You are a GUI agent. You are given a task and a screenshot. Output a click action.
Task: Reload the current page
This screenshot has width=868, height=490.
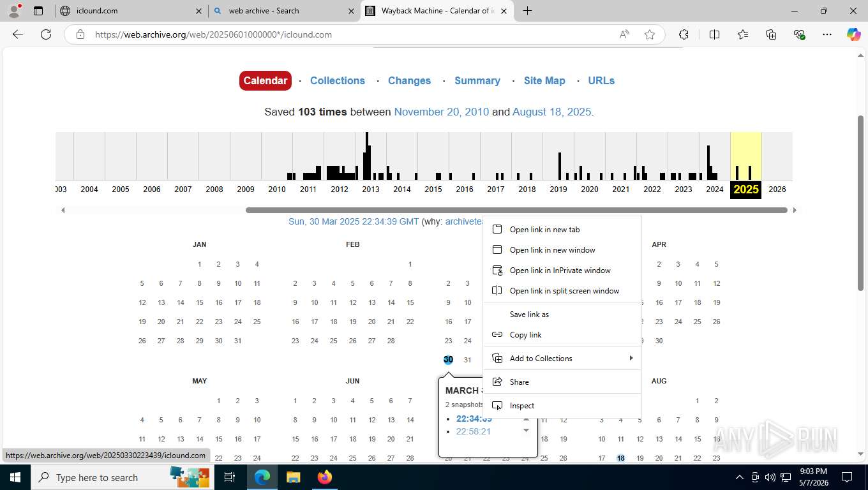click(x=46, y=34)
